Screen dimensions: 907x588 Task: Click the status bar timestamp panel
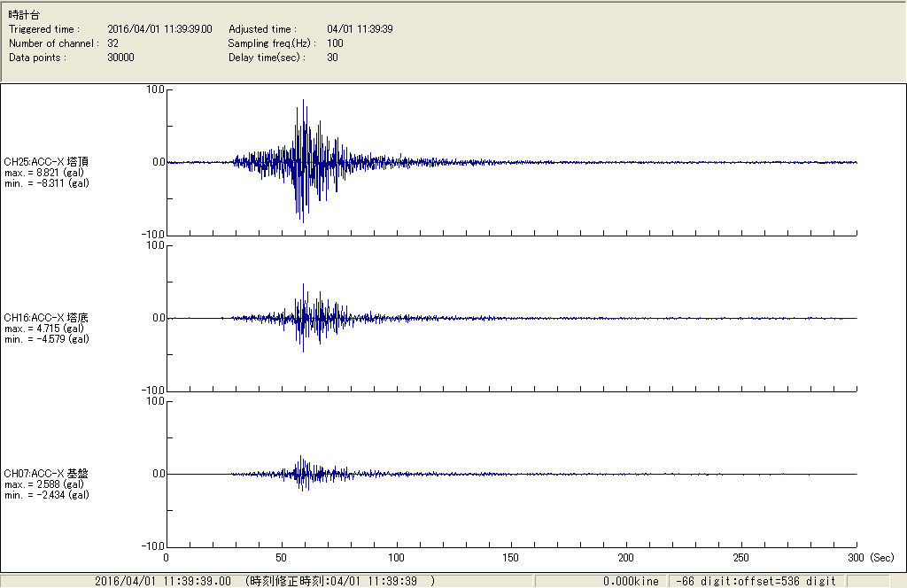[266, 581]
